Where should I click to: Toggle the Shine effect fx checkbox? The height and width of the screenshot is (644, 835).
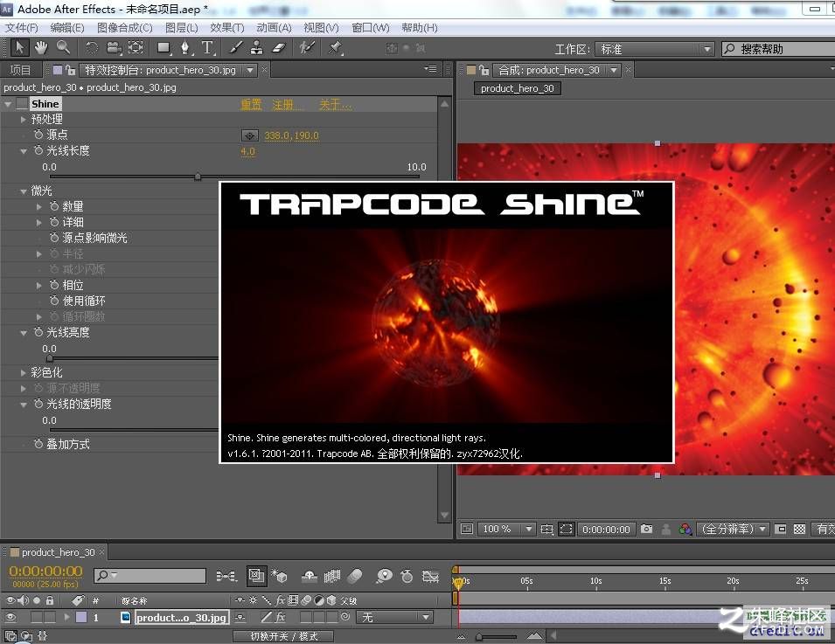[22, 104]
